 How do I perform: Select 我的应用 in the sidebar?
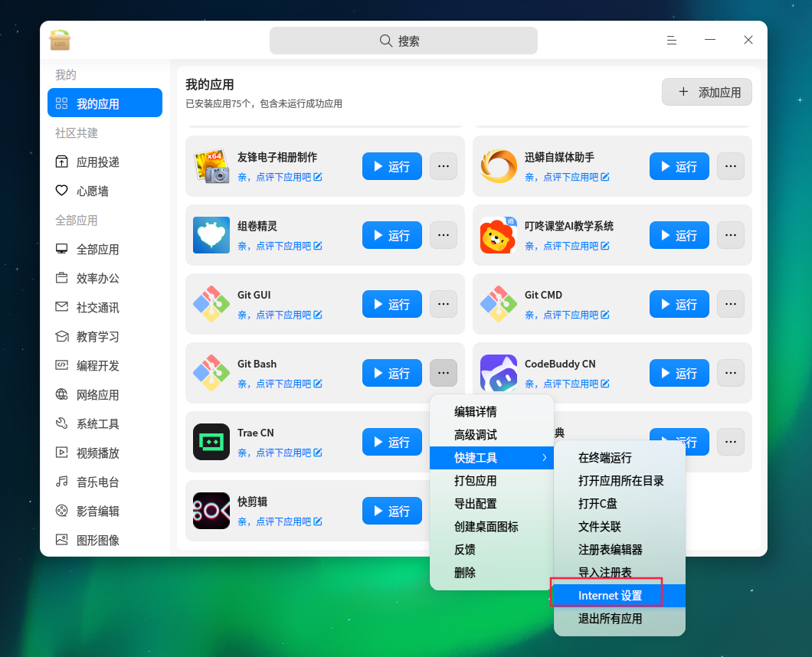(x=105, y=103)
